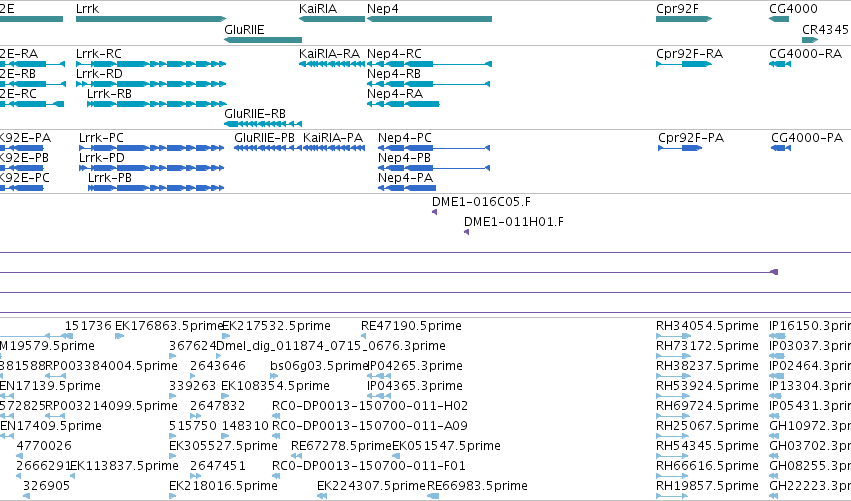Select the CG4000 gene label
The height and width of the screenshot is (501, 851).
tap(793, 9)
